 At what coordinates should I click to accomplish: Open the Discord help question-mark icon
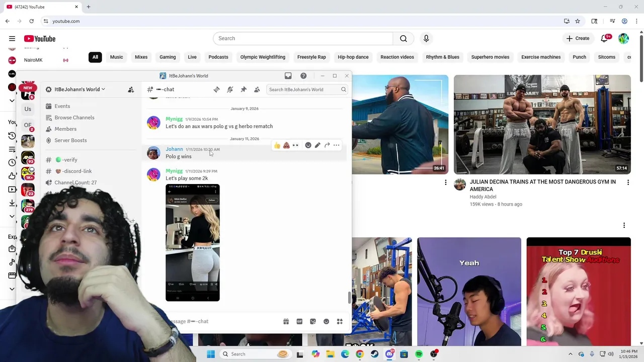303,76
